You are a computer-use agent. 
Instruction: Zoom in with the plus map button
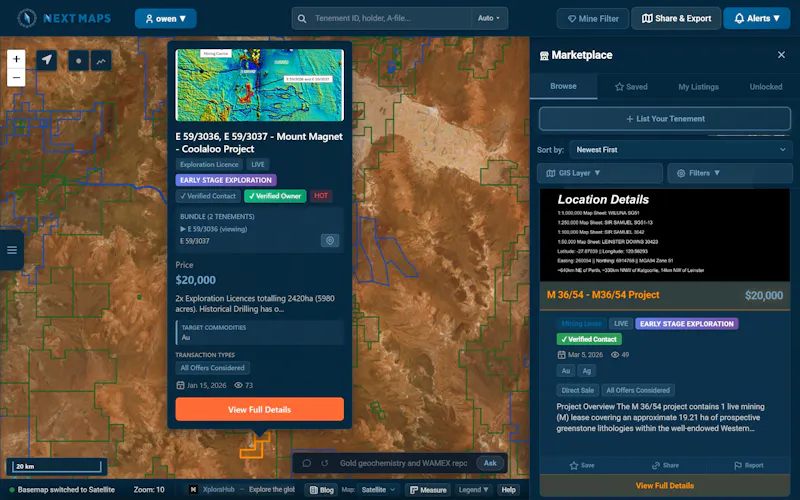pos(16,59)
